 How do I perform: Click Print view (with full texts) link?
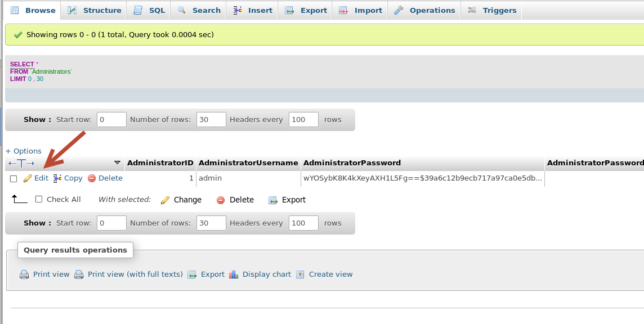click(135, 274)
